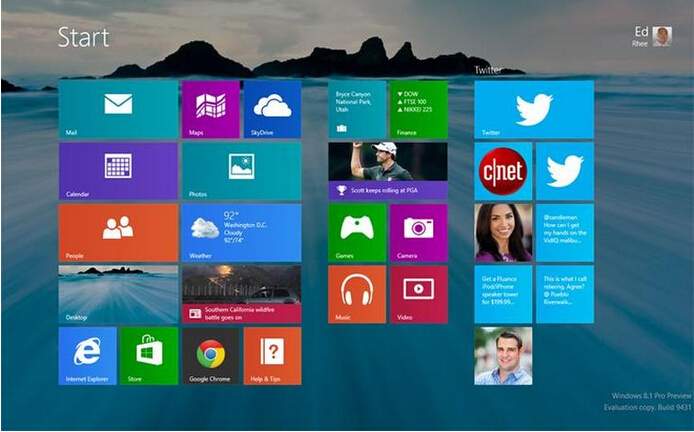Screen dimensions: 694x432
Task: Open the Calendar tile
Action: pyautogui.click(x=118, y=170)
